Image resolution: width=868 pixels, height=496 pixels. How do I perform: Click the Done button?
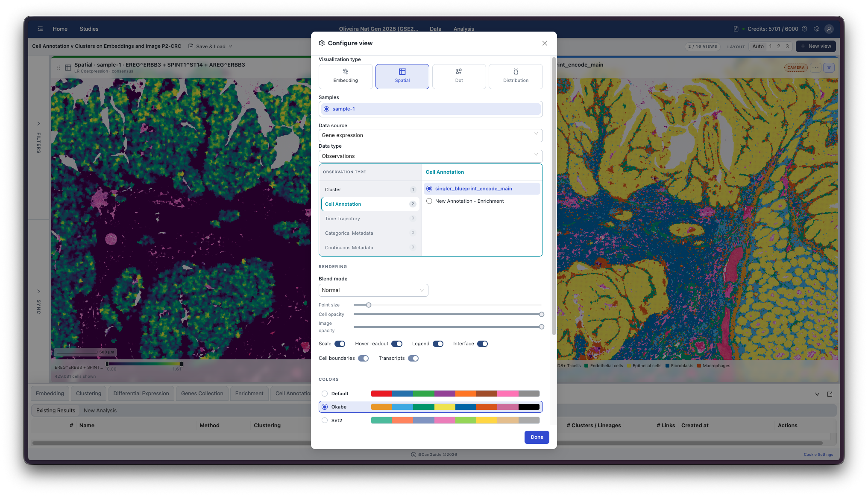[x=537, y=437]
